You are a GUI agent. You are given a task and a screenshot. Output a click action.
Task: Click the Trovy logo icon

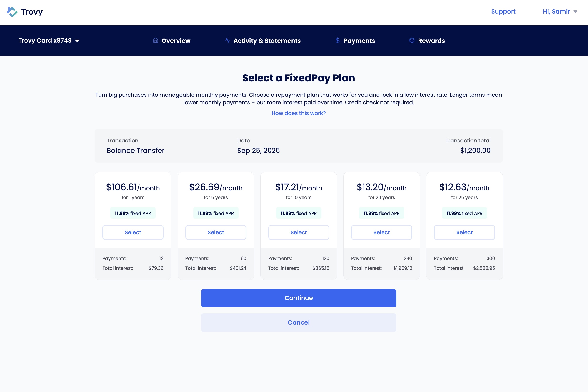(x=12, y=12)
